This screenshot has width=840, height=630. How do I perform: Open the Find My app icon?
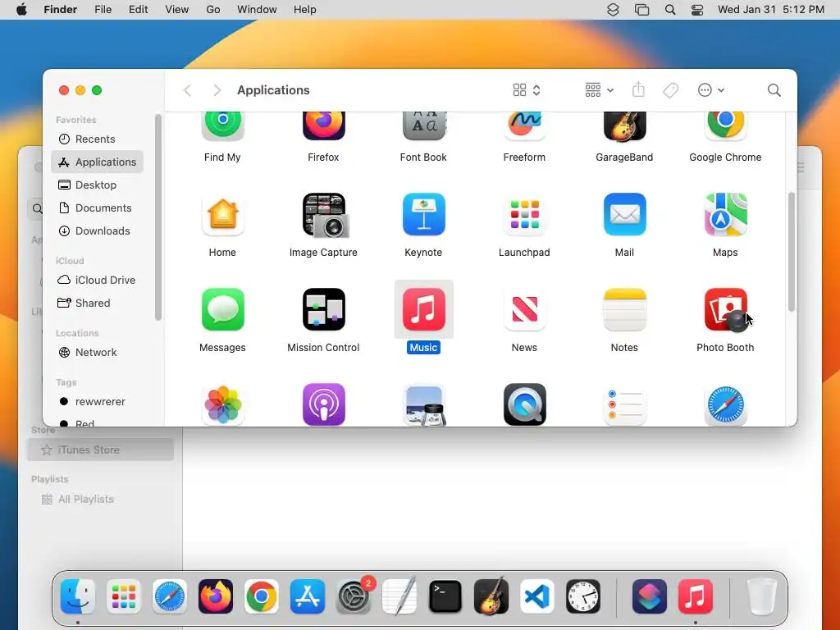[222, 126]
